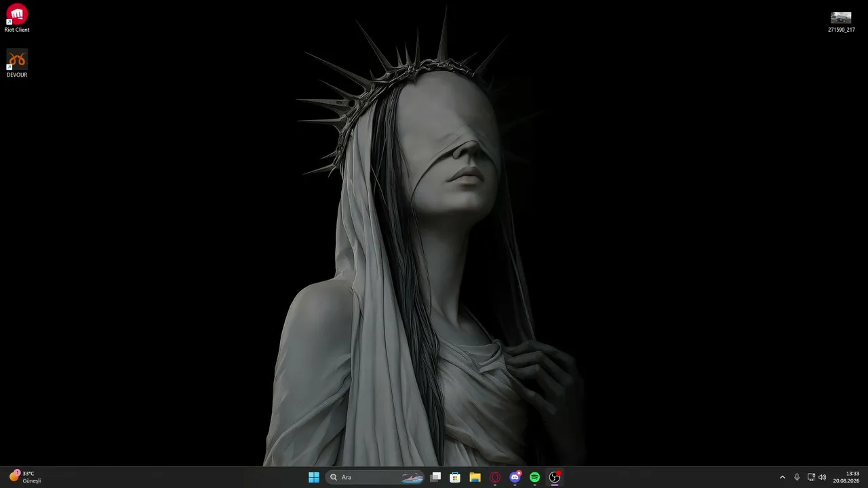Select the 271590_217 image file on desktop
Viewport: 868px width, 488px height.
point(841,22)
